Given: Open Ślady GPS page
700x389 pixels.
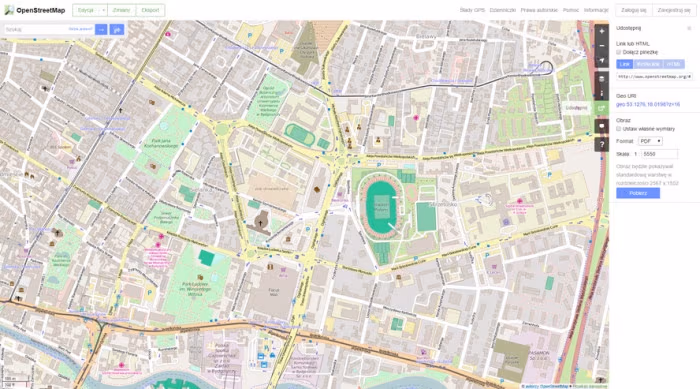Looking at the screenshot, I should coord(472,10).
